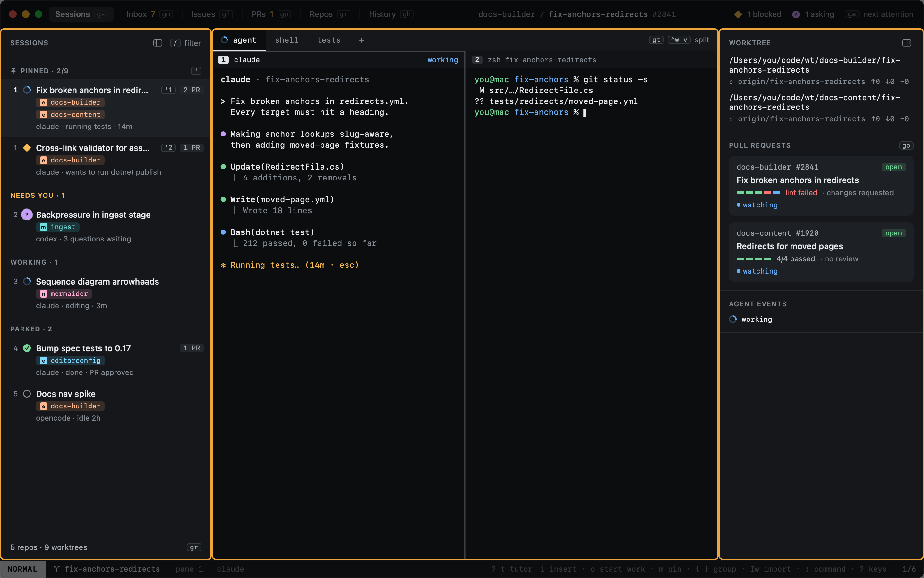The image size is (924, 578).
Task: Click orange diamond on Cross-link validator session
Action: [27, 148]
